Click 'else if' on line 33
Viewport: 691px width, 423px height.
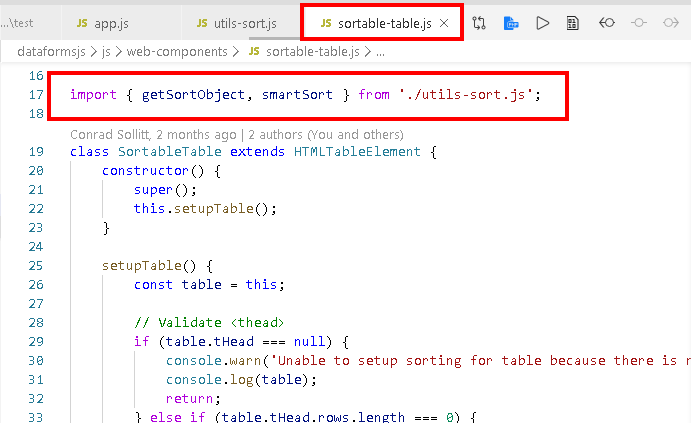coord(178,417)
